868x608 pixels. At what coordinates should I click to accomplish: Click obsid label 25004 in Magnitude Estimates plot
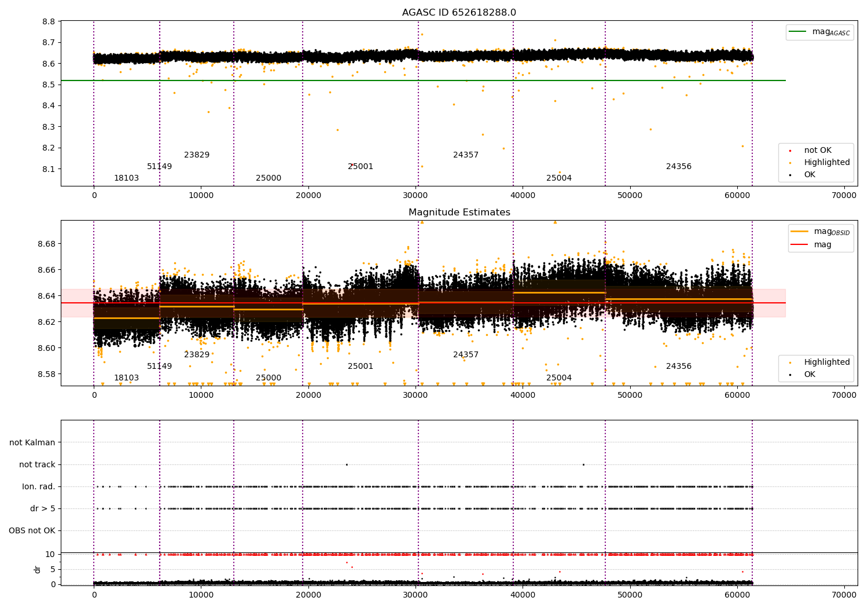(559, 378)
